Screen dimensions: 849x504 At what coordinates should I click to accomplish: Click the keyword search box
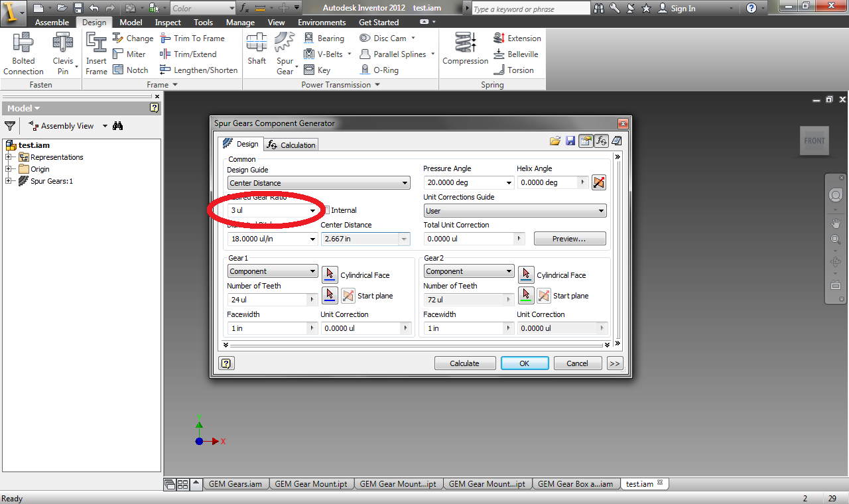point(530,9)
